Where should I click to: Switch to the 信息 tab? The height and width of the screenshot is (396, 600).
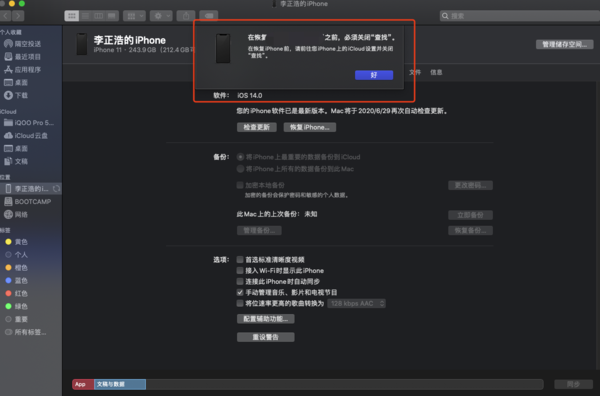[436, 72]
